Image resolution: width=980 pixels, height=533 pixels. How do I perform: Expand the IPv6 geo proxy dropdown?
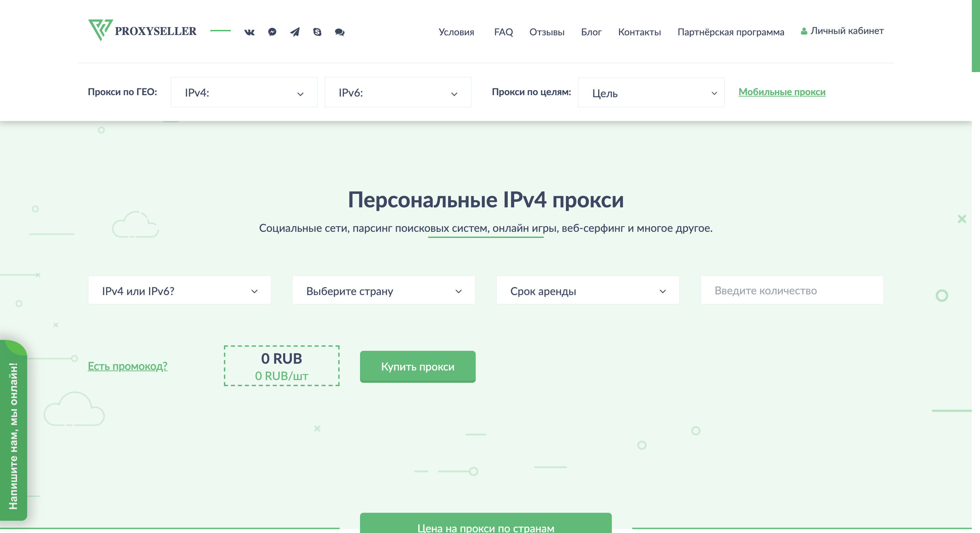(x=397, y=92)
